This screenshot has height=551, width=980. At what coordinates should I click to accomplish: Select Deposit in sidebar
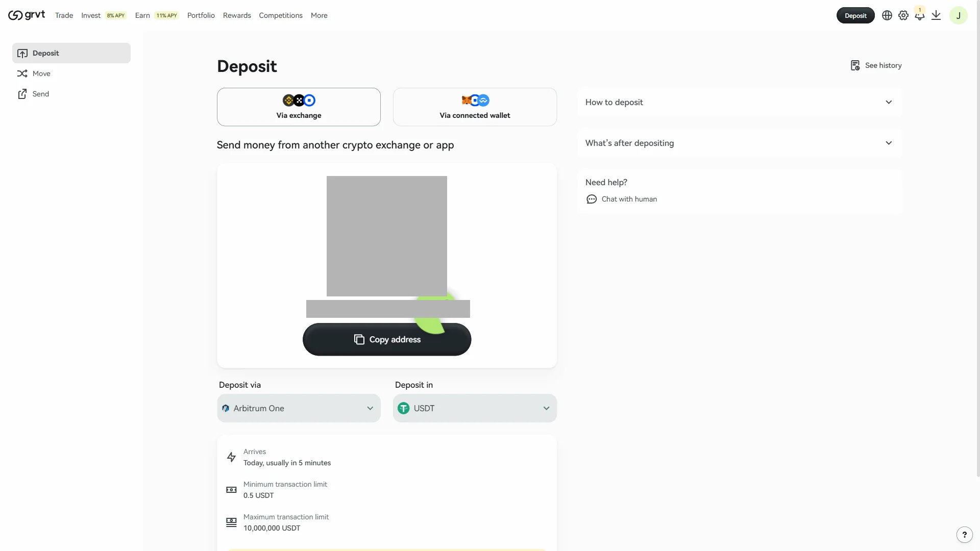71,53
